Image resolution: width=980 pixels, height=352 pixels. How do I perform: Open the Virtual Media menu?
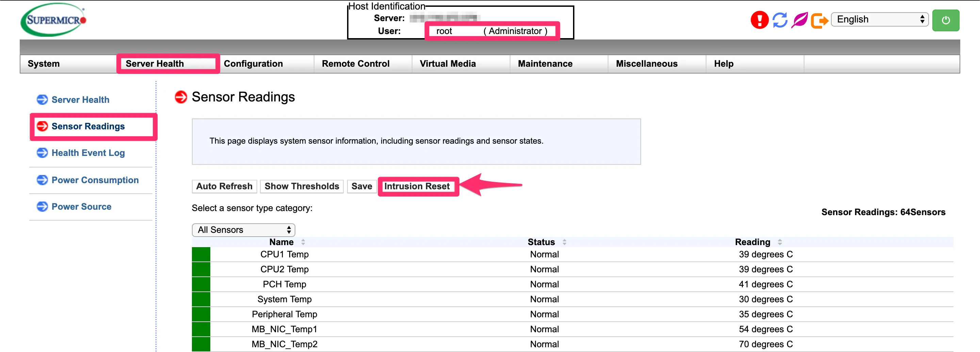click(447, 64)
